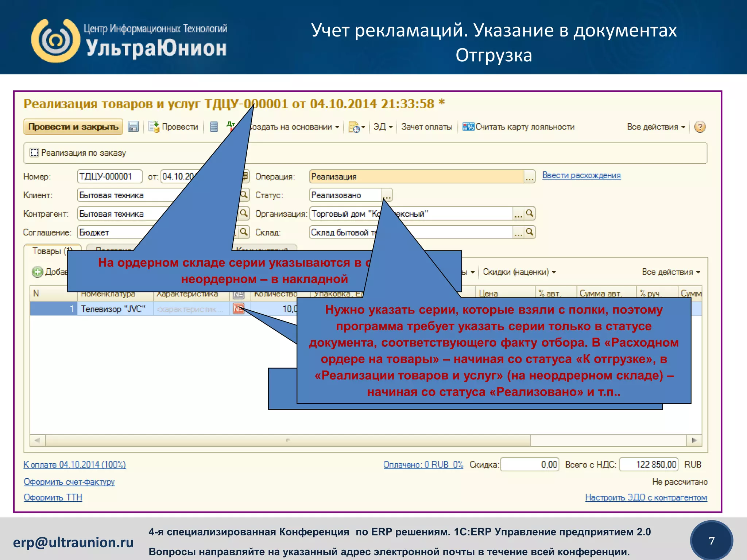
Task: Open help with the question mark icon
Action: coord(700,127)
